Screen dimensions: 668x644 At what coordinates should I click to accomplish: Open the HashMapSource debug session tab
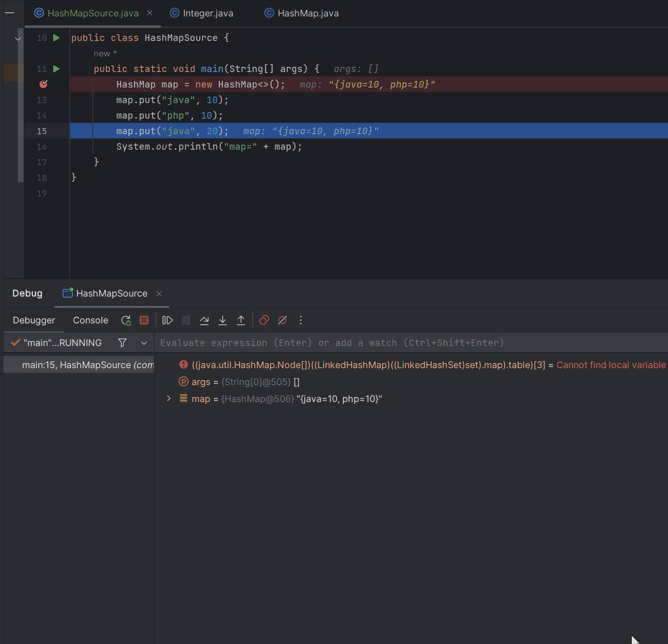click(112, 293)
